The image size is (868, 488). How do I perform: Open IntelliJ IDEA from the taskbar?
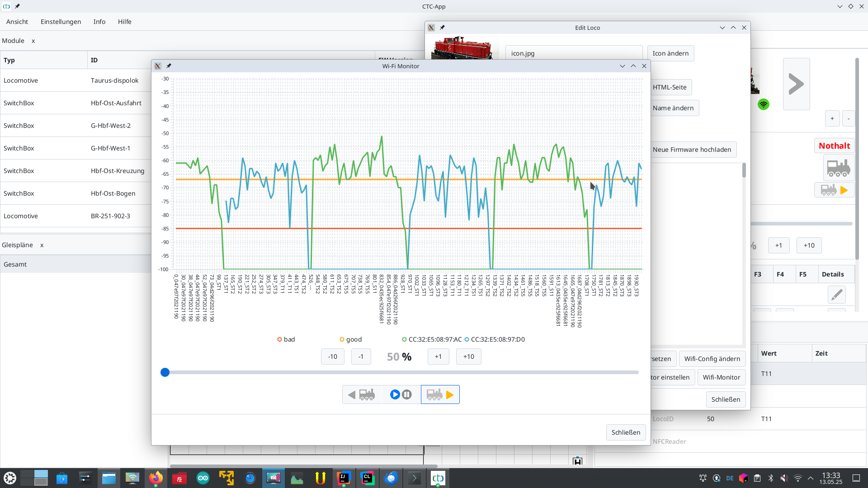click(344, 478)
